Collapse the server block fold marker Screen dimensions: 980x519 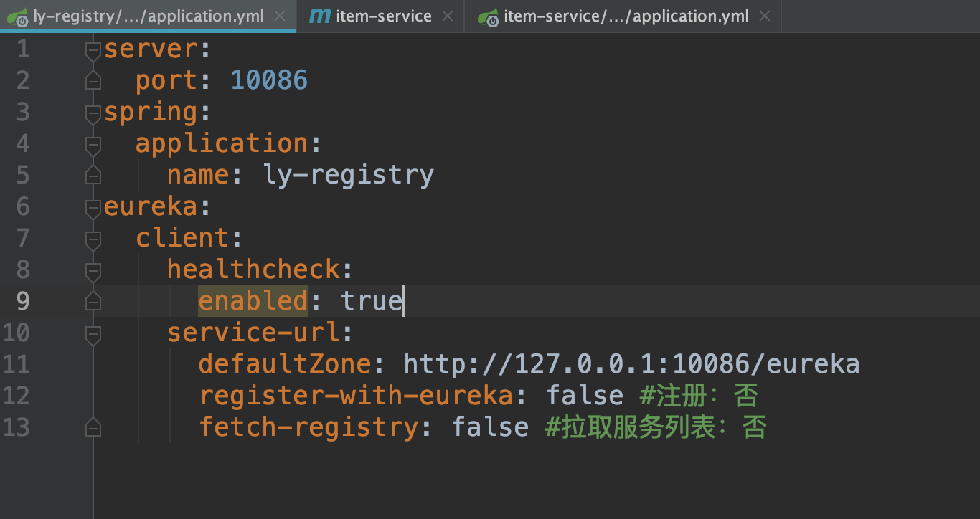(x=92, y=49)
